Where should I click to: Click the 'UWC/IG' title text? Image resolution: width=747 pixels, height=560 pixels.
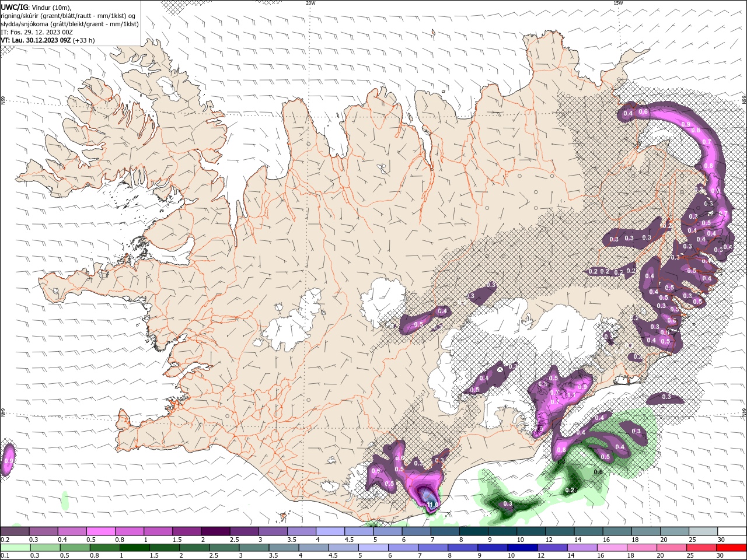pyautogui.click(x=15, y=7)
